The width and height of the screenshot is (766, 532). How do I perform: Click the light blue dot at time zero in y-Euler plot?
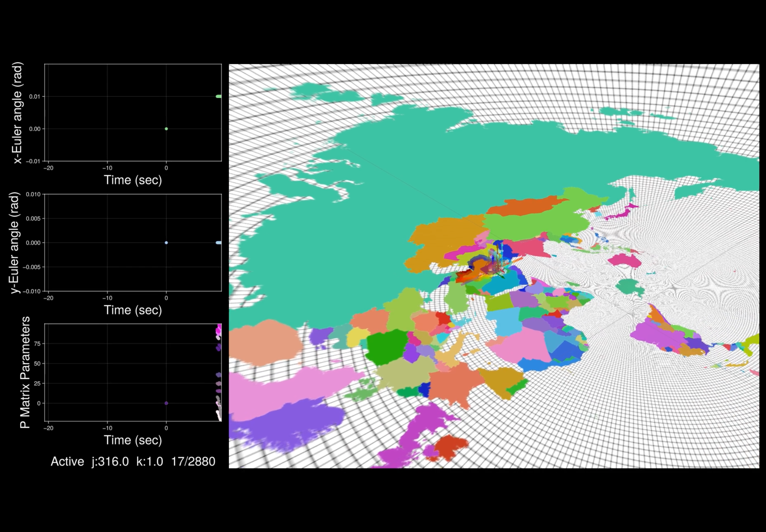click(166, 243)
